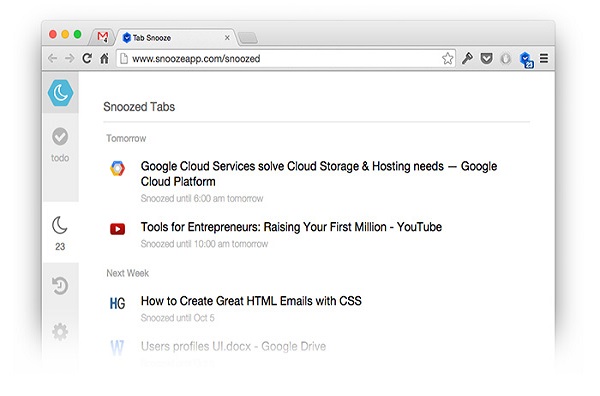
Task: Click the gray round extension icon
Action: point(505,59)
